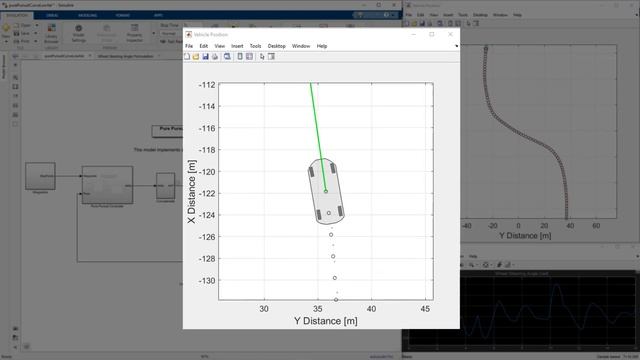Click Open File icon in Vehicle Position toolbar
The height and width of the screenshot is (360, 640).
point(196,57)
